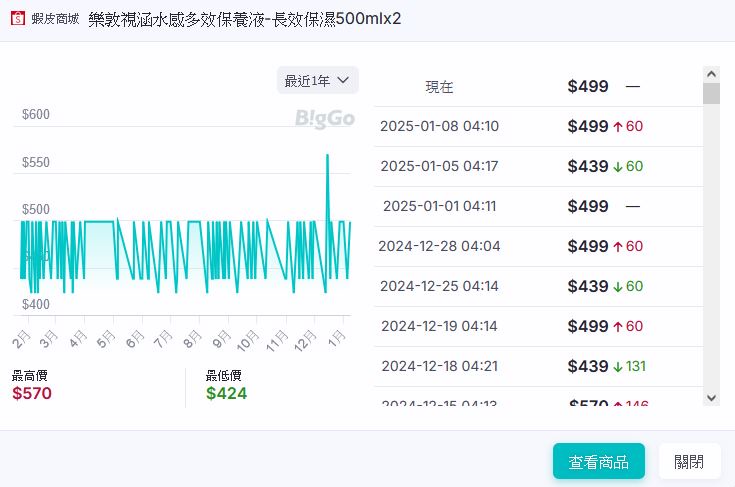This screenshot has width=735, height=487.
Task: Click the 關閉 button
Action: coord(688,461)
